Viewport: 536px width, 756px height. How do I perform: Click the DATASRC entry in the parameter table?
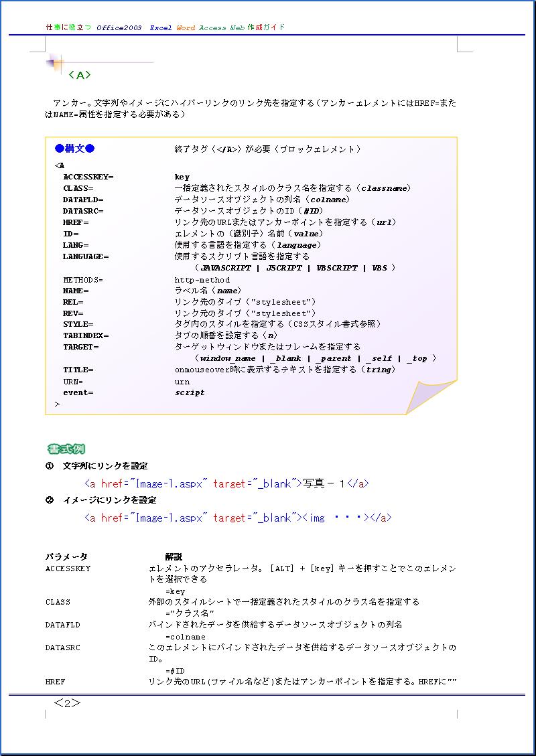pyautogui.click(x=63, y=648)
